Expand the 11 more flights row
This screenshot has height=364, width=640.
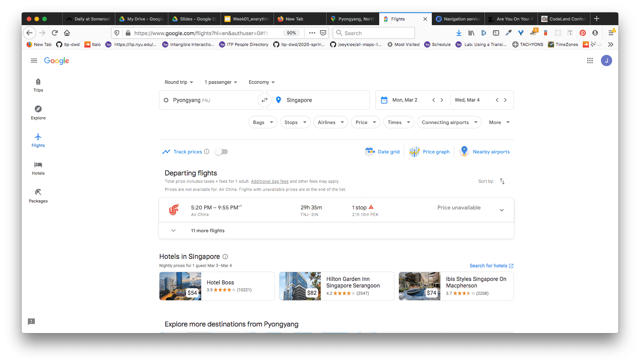(x=173, y=231)
